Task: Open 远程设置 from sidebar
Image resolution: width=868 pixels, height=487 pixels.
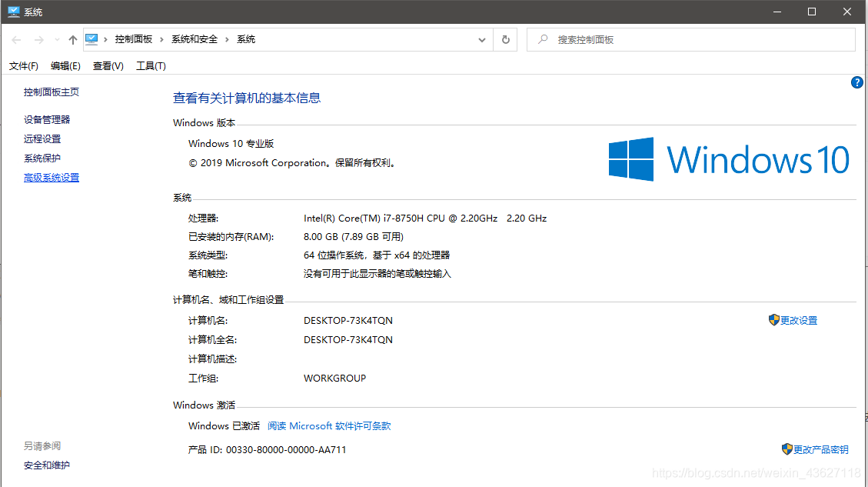Action: 42,139
